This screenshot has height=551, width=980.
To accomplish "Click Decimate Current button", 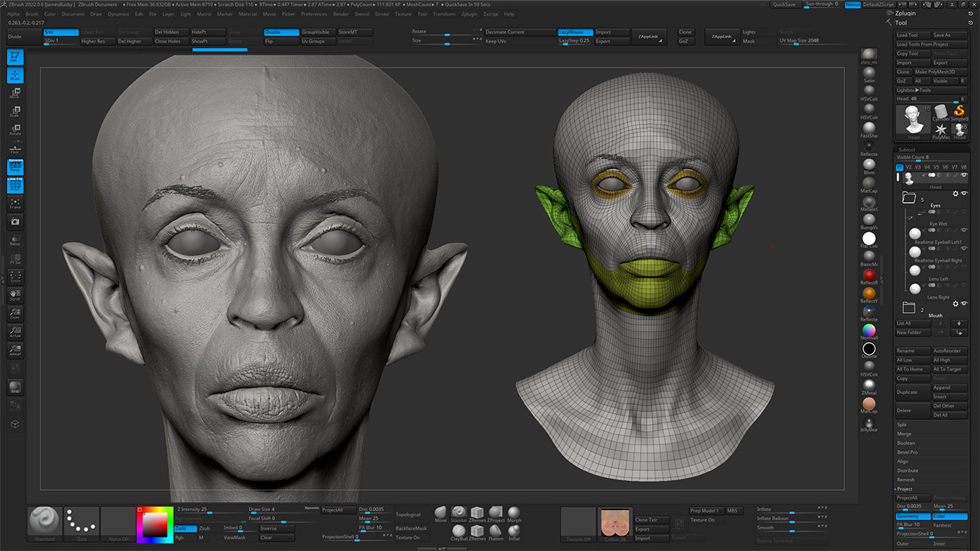I will click(x=519, y=32).
